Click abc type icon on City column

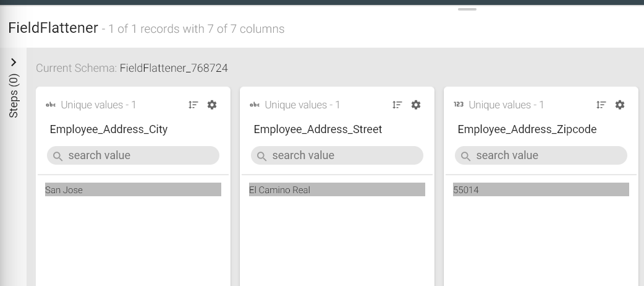51,105
